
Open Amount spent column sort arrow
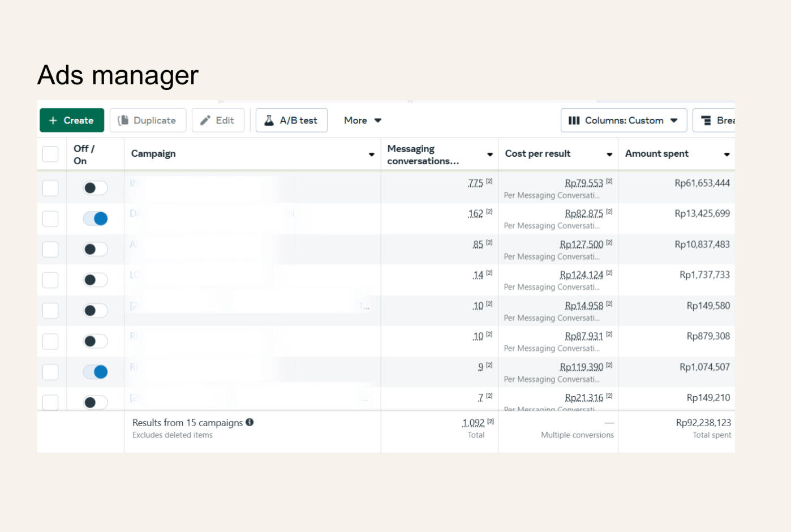click(726, 155)
